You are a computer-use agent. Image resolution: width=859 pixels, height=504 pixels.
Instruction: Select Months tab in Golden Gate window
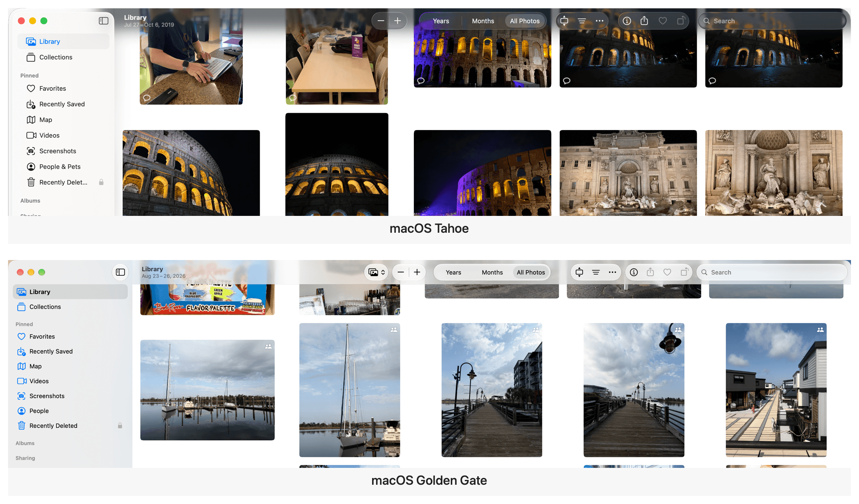(492, 272)
